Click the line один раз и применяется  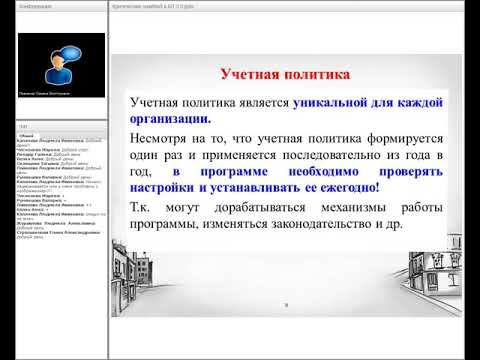(286, 155)
